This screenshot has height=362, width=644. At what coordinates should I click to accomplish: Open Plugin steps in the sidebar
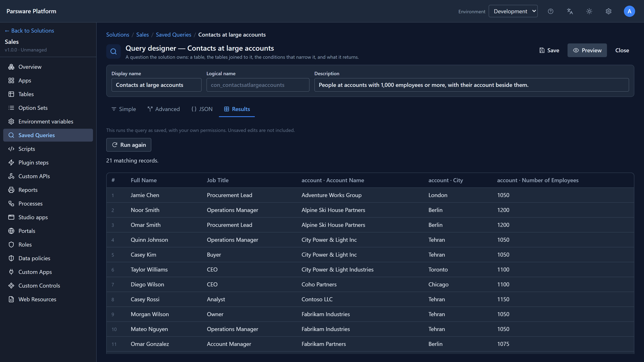pyautogui.click(x=48, y=162)
